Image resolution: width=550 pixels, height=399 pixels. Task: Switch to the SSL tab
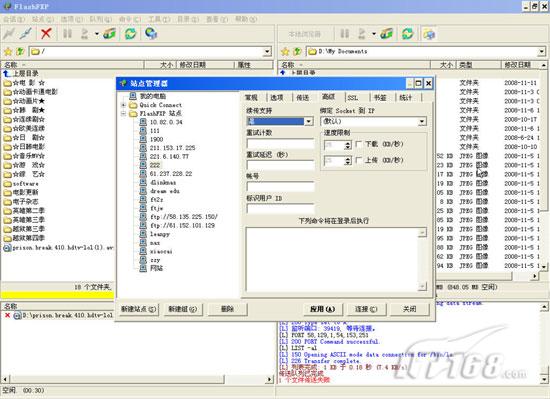353,97
